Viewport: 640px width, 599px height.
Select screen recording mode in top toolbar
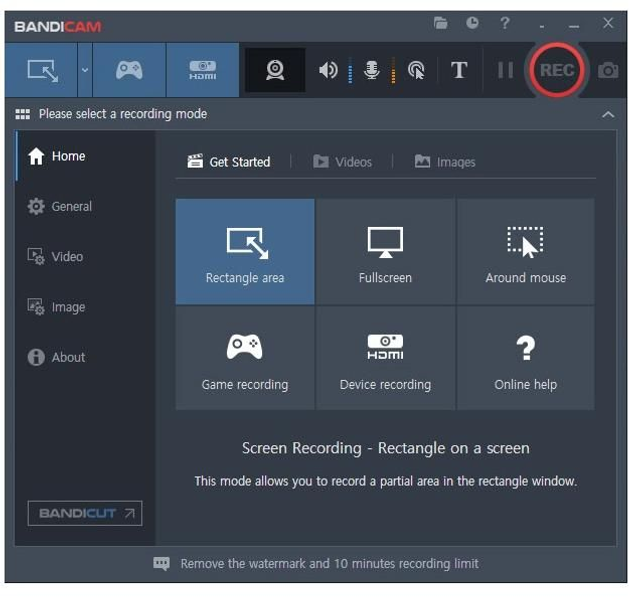click(43, 70)
